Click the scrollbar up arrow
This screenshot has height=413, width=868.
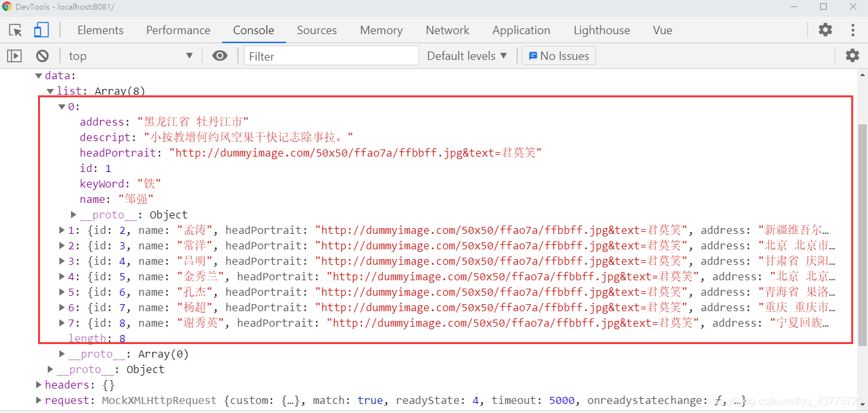862,75
